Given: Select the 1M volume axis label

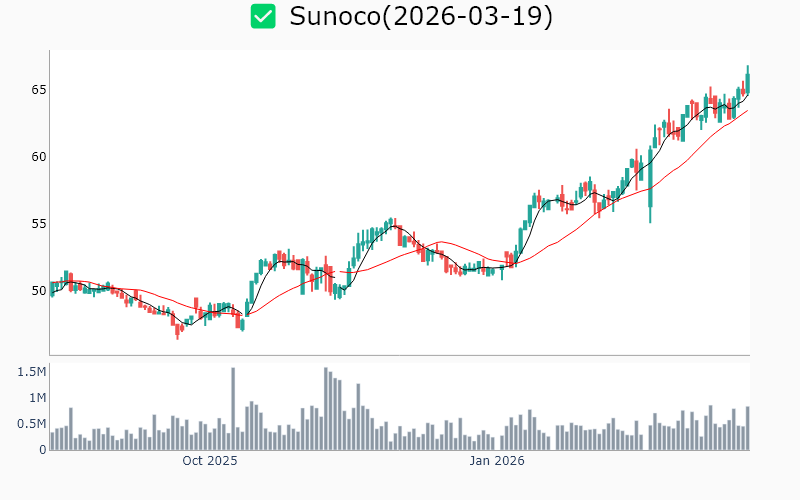Looking at the screenshot, I should point(35,398).
